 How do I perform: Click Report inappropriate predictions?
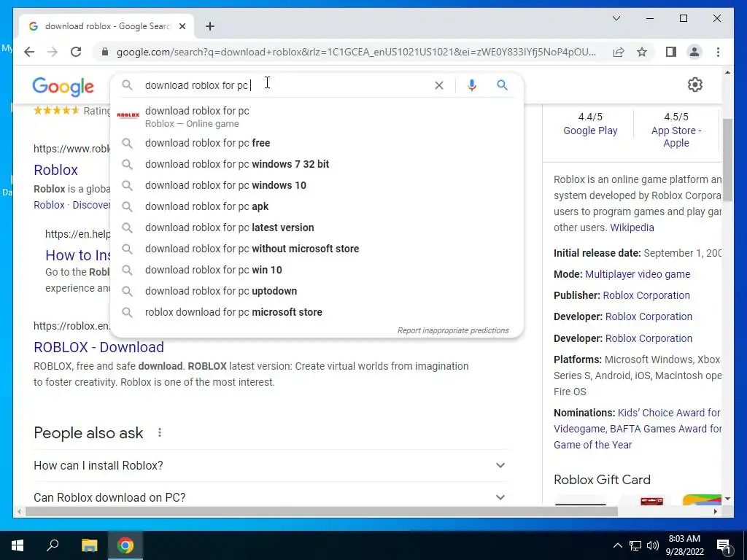point(453,330)
